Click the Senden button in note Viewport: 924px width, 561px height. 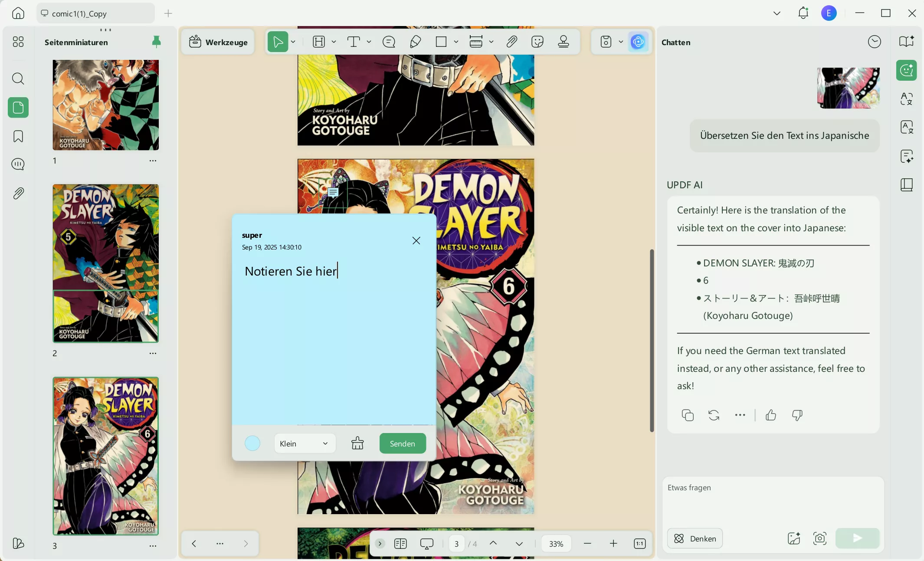(x=403, y=443)
